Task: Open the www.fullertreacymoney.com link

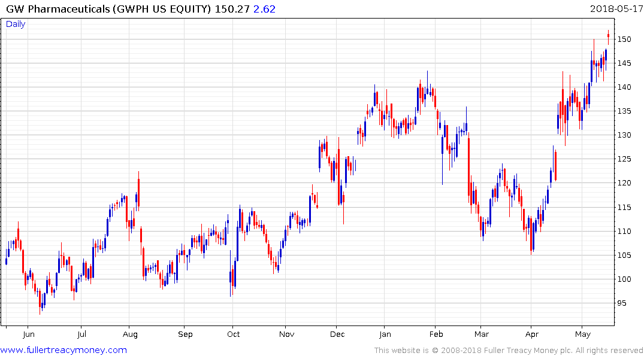Action: tap(64, 350)
